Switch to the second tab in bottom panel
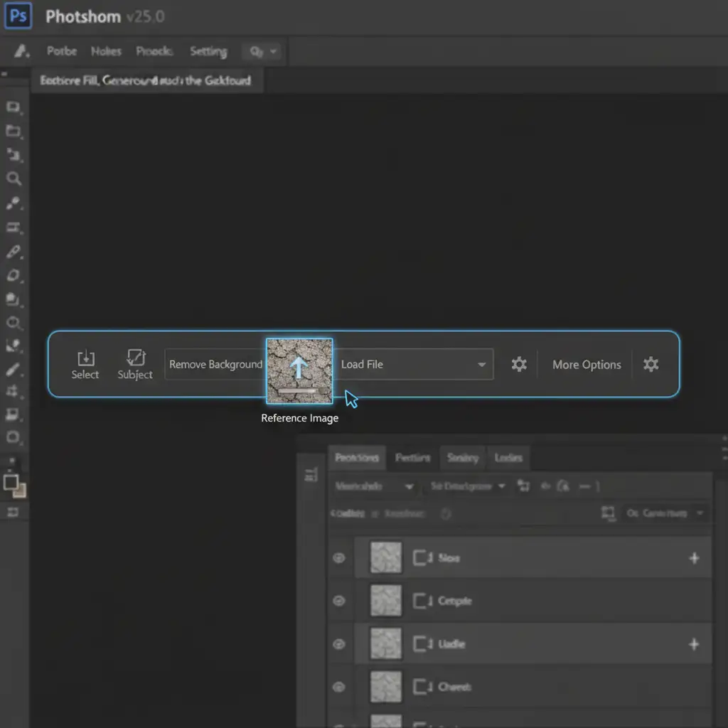Image resolution: width=728 pixels, height=728 pixels. [412, 458]
